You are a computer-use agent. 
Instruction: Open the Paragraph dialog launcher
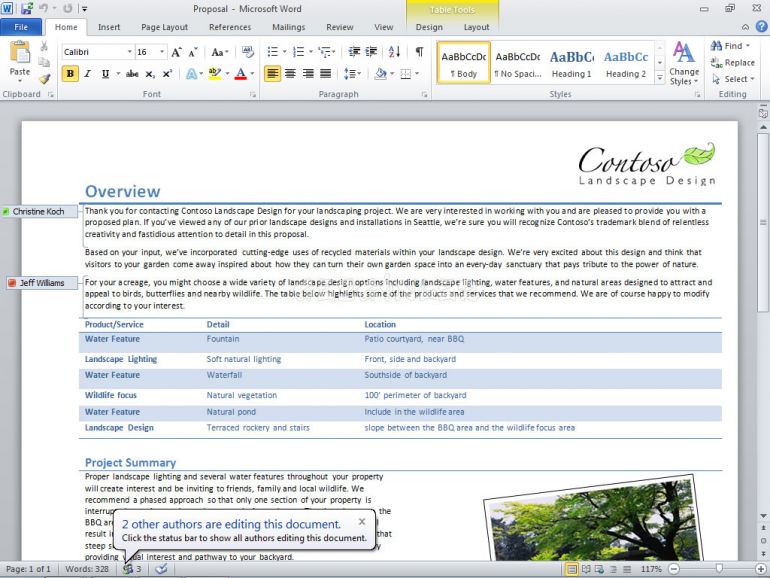424,94
